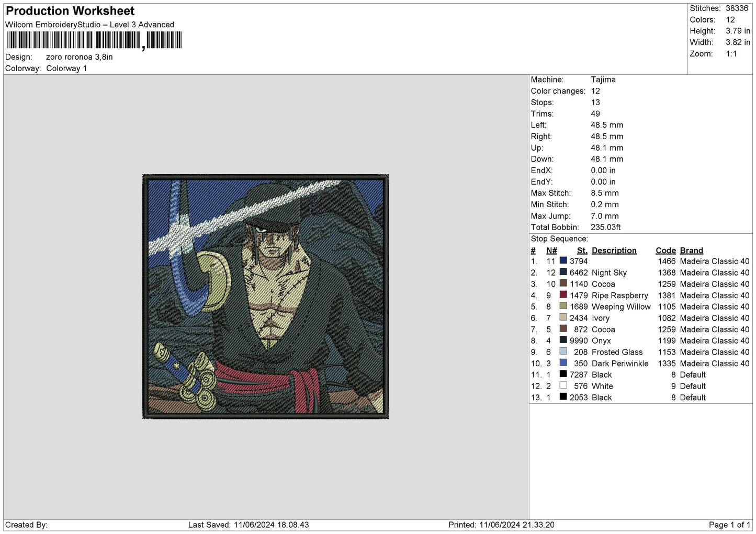Click the Onyx color swatch
Screen dimensions: 756x534
pos(563,340)
